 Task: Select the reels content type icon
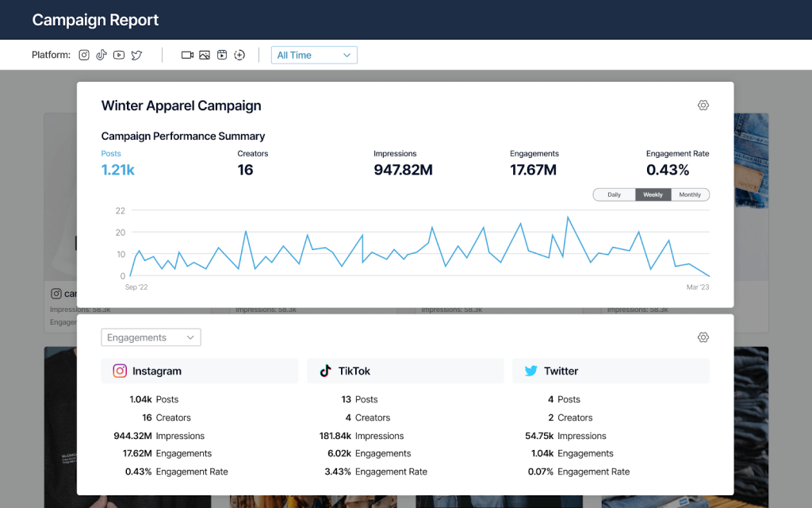[x=222, y=55]
